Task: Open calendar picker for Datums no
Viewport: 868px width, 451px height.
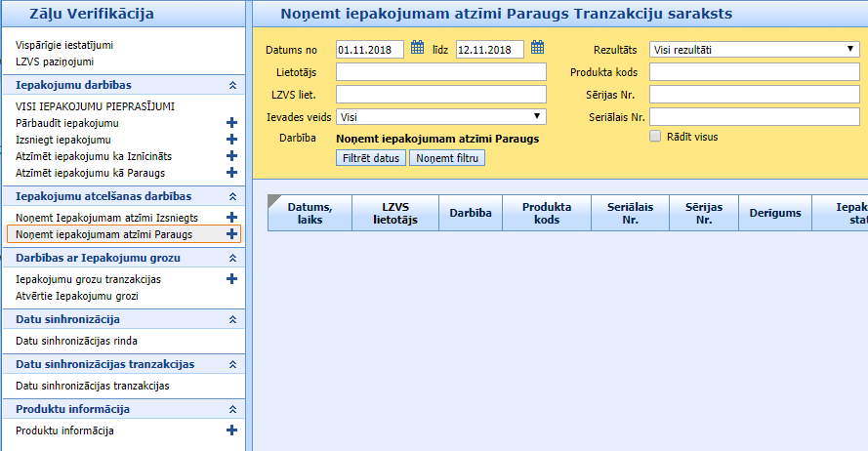Action: point(417,48)
